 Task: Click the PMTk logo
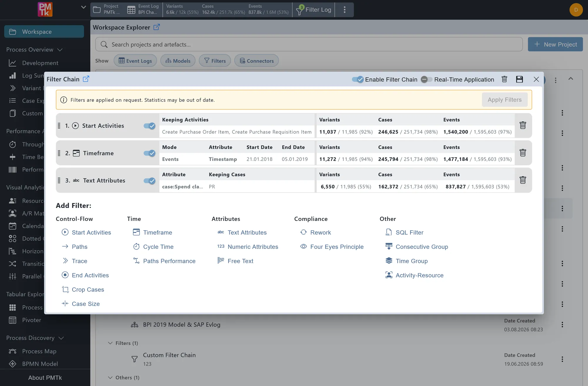45,9
